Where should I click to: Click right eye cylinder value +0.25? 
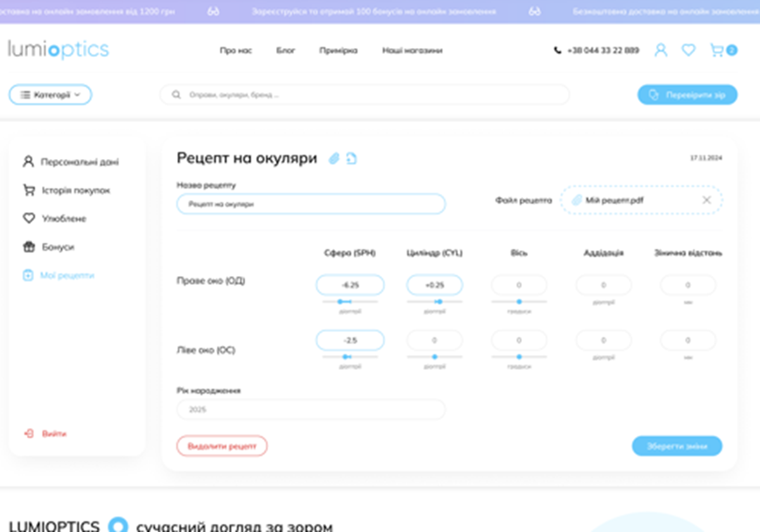click(x=434, y=285)
